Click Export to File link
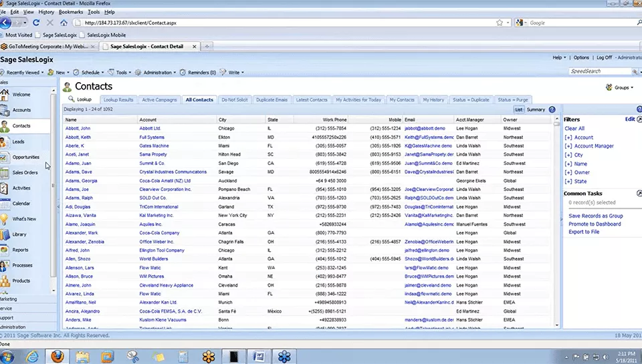Image resolution: width=642 pixels, height=364 pixels. (584, 232)
